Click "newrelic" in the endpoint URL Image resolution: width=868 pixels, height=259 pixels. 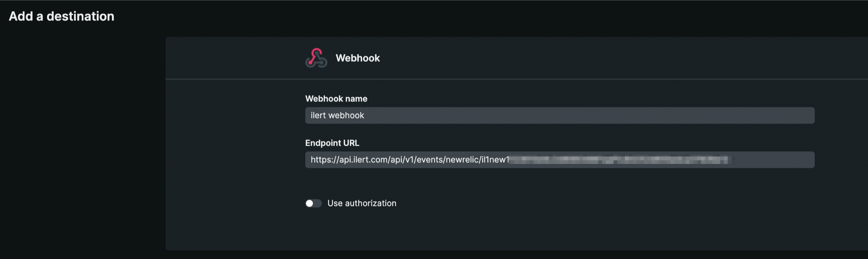point(462,160)
